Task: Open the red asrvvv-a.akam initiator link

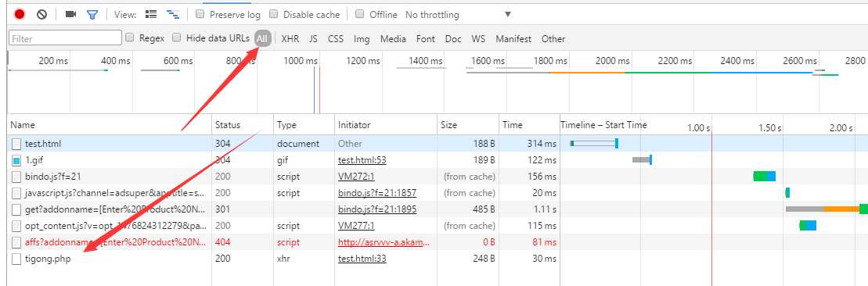Action: click(384, 242)
